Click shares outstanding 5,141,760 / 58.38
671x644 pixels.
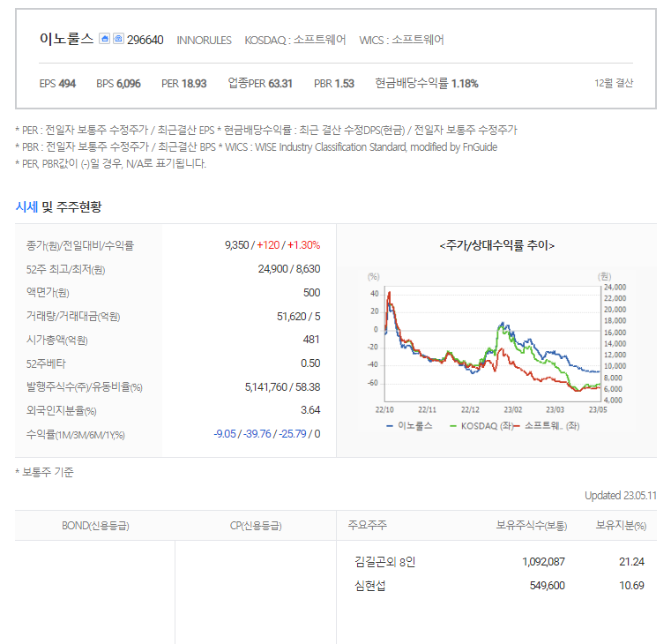pos(282,387)
